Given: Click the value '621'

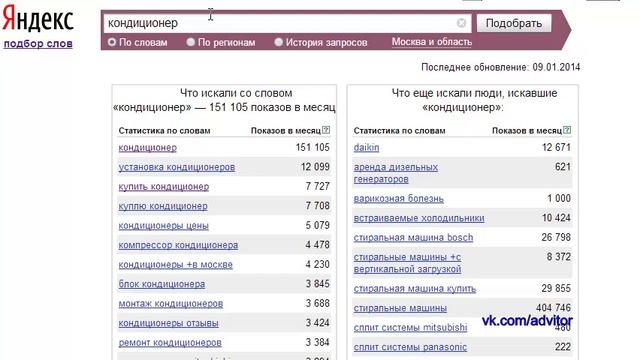Looking at the screenshot, I should pyautogui.click(x=563, y=167).
